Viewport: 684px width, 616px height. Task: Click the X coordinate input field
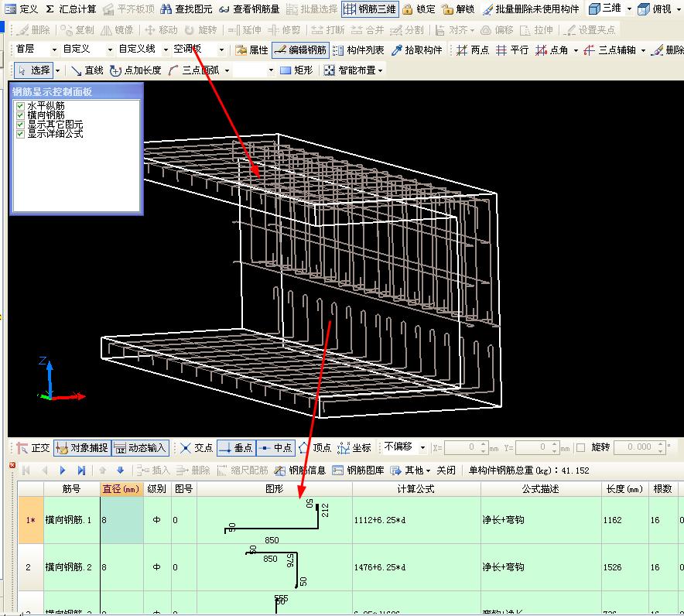tap(462, 447)
